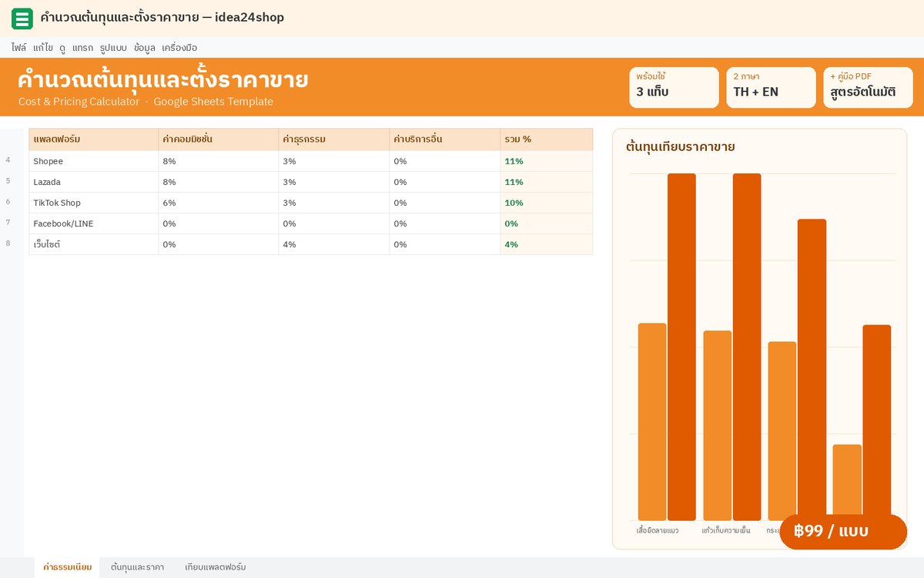The image size is (924, 578).
Task: Click the คู่มือ PDF สูตรอัตโนมัติ badge
Action: tap(868, 87)
